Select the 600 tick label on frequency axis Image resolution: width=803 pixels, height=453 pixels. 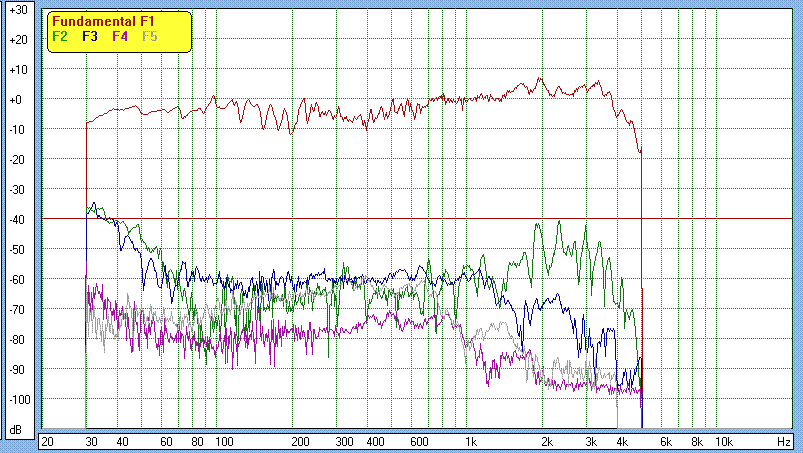point(419,441)
